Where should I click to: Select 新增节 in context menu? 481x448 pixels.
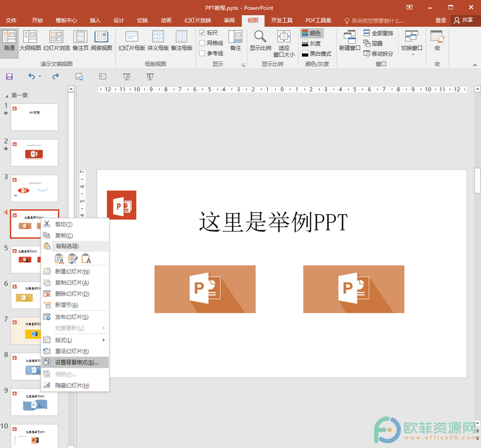tap(75, 305)
